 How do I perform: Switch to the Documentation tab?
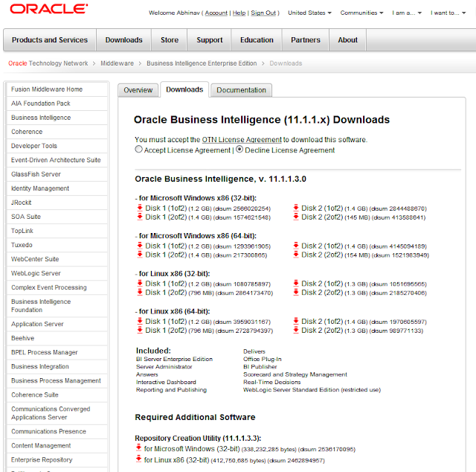pyautogui.click(x=241, y=90)
